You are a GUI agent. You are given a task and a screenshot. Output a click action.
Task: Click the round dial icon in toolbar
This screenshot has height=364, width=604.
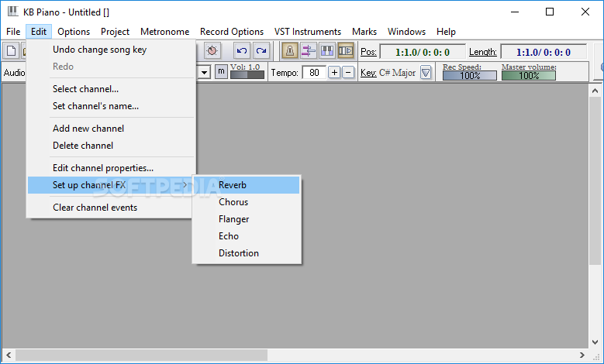212,51
